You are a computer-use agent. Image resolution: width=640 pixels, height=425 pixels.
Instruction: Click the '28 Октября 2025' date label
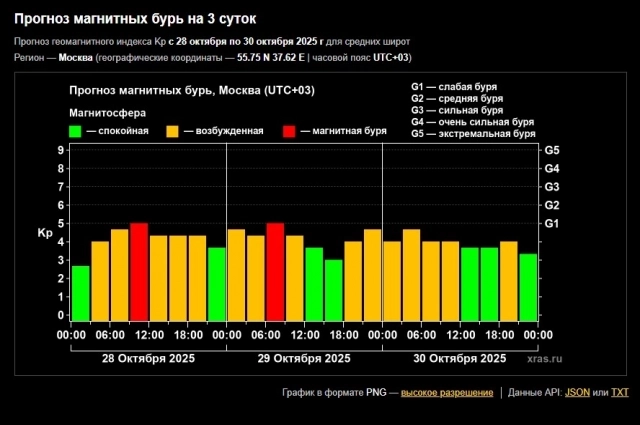tap(148, 358)
